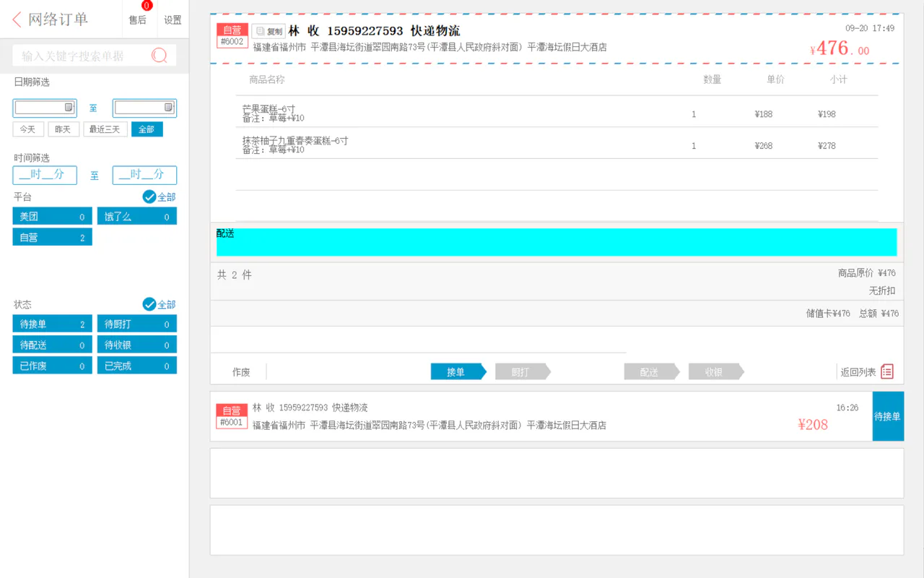Screen dimensions: 924x578
Task: Filter by 自营 platform
Action: point(52,237)
